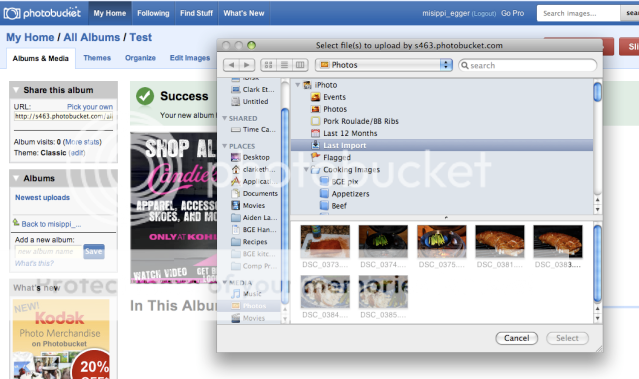Switch file dialog to column view
The width and height of the screenshot is (639, 379).
pos(300,65)
